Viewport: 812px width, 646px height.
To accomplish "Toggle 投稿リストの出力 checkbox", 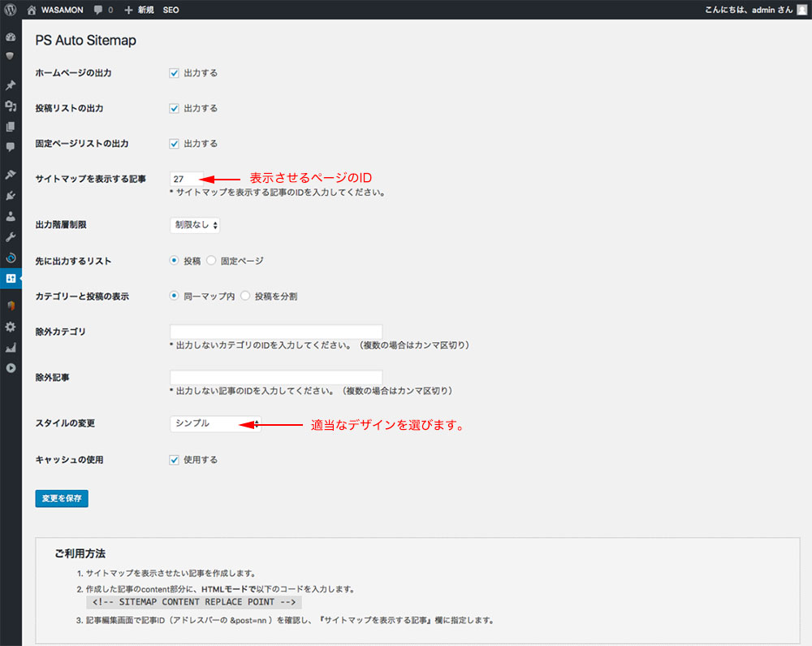I will (x=174, y=108).
